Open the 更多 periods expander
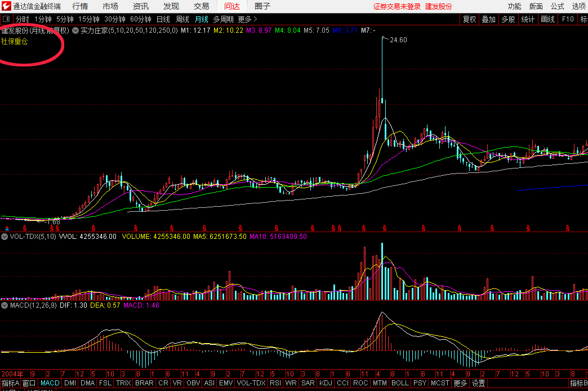This screenshot has height=391, width=588. point(247,19)
